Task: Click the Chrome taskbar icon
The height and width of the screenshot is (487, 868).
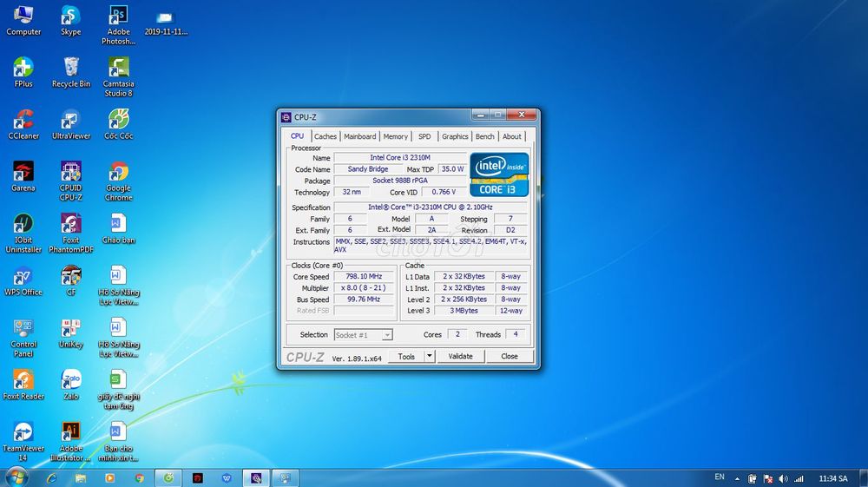Action: pyautogui.click(x=140, y=477)
